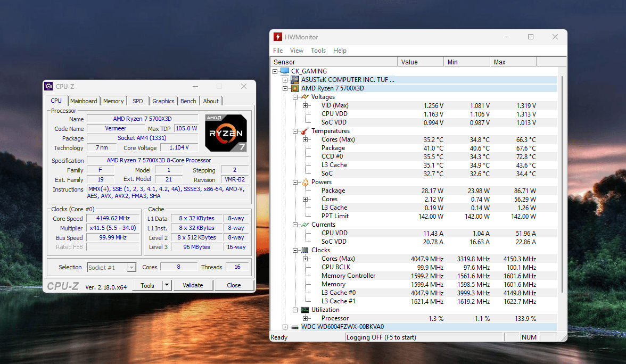
Task: Click the CK_GAMING computer icon
Action: pos(285,71)
